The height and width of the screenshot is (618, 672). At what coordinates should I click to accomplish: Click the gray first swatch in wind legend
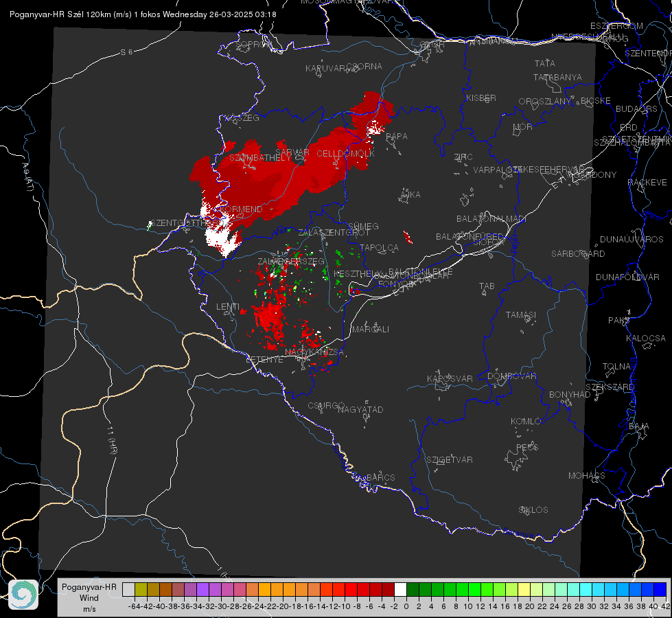128,590
